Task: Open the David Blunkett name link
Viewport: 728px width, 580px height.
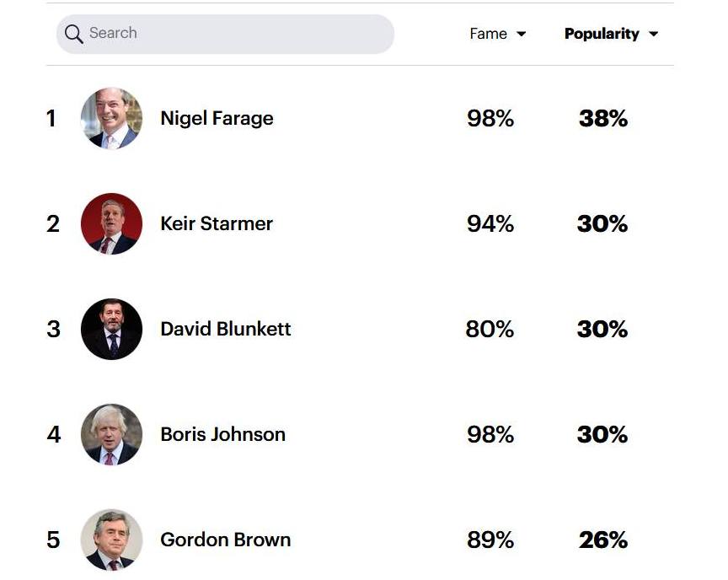Action: point(226,329)
